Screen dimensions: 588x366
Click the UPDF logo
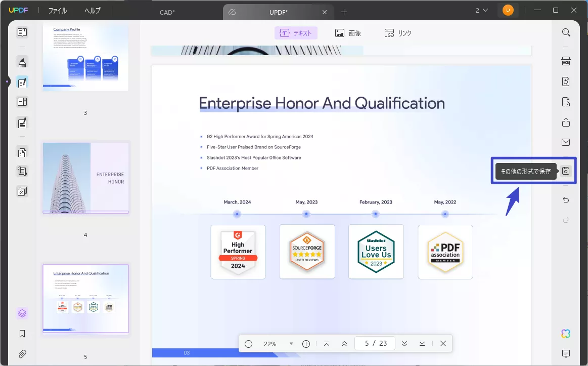[18, 11]
